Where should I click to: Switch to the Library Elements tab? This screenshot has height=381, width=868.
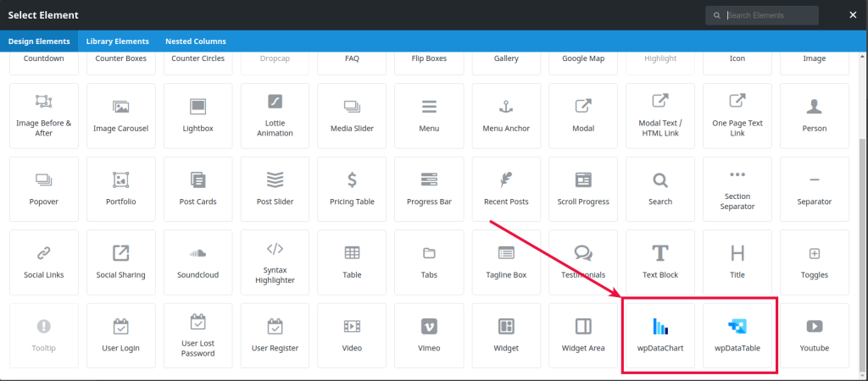[117, 41]
